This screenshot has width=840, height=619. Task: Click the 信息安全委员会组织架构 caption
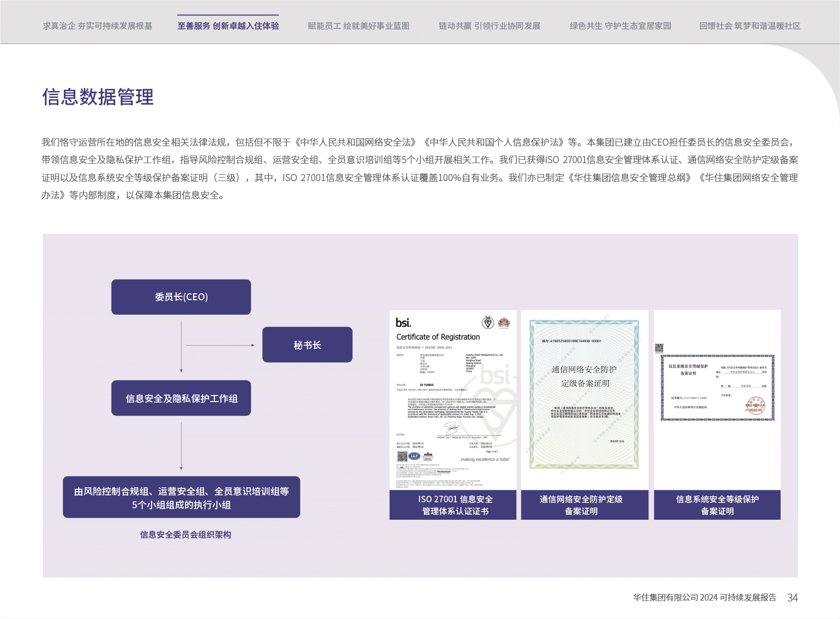(185, 535)
